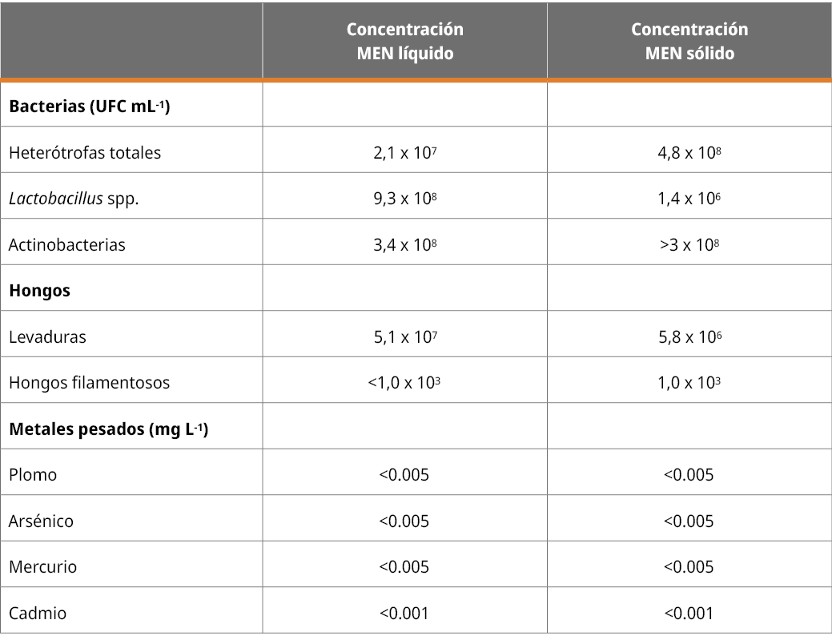This screenshot has width=832, height=644.
Task: Click the Mercurio row label
Action: 43,567
